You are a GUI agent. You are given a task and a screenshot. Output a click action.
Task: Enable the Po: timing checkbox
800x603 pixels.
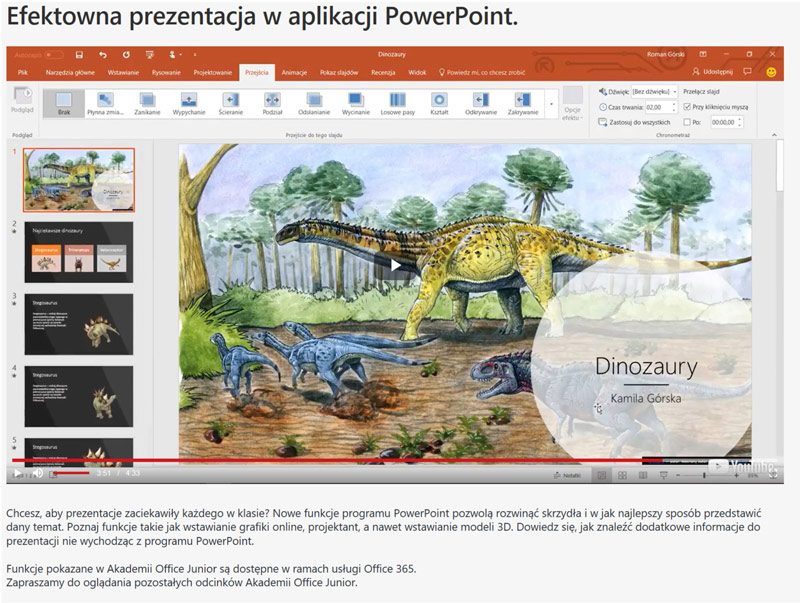point(688,122)
